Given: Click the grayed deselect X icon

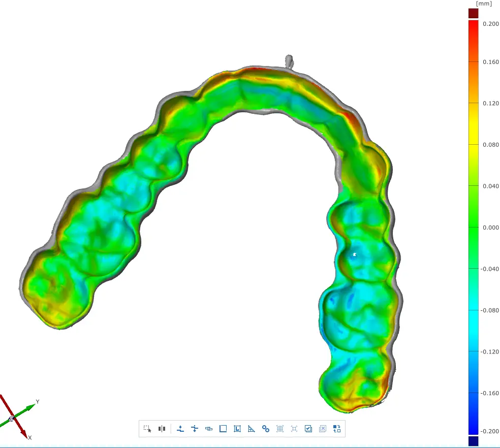Looking at the screenshot, I should pyautogui.click(x=322, y=429).
